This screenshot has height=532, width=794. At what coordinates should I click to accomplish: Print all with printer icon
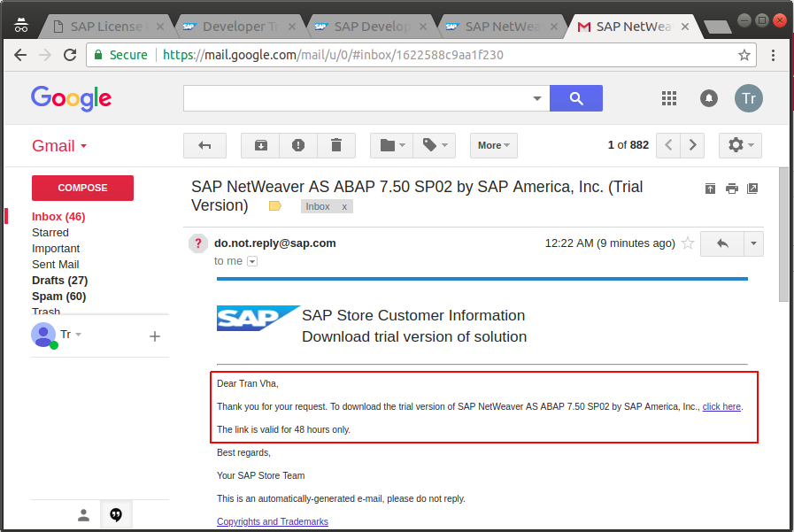click(x=732, y=189)
